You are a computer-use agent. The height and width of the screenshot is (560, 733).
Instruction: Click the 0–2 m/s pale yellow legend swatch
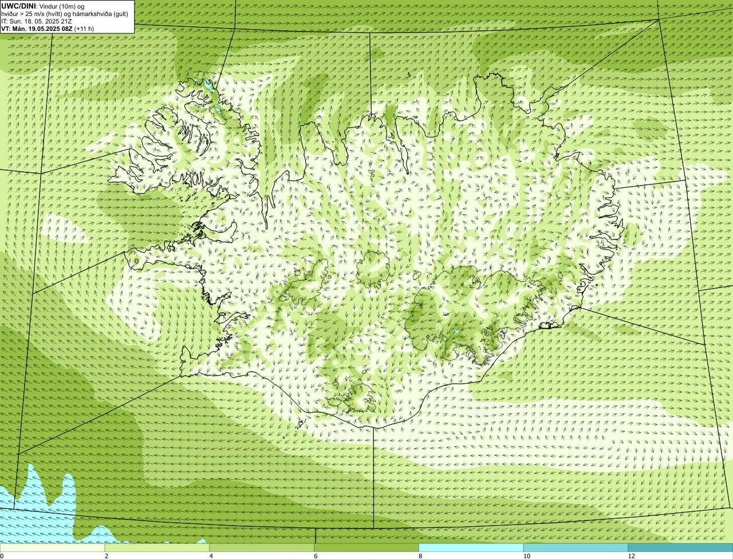pyautogui.click(x=53, y=548)
